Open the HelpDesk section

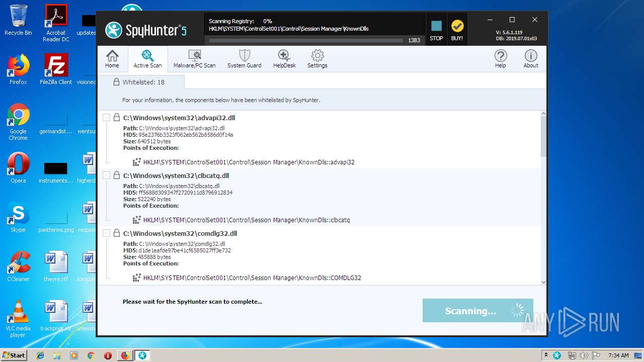pyautogui.click(x=284, y=59)
